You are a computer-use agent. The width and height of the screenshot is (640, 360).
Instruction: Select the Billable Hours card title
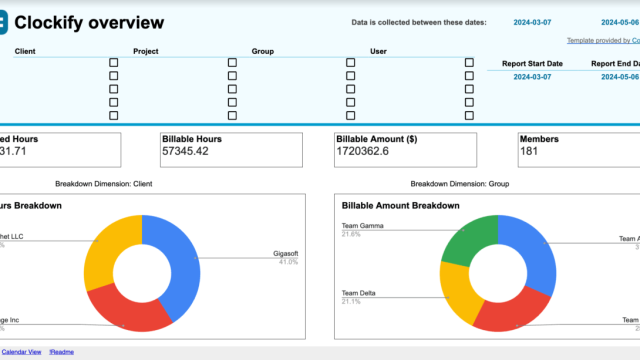click(192, 139)
